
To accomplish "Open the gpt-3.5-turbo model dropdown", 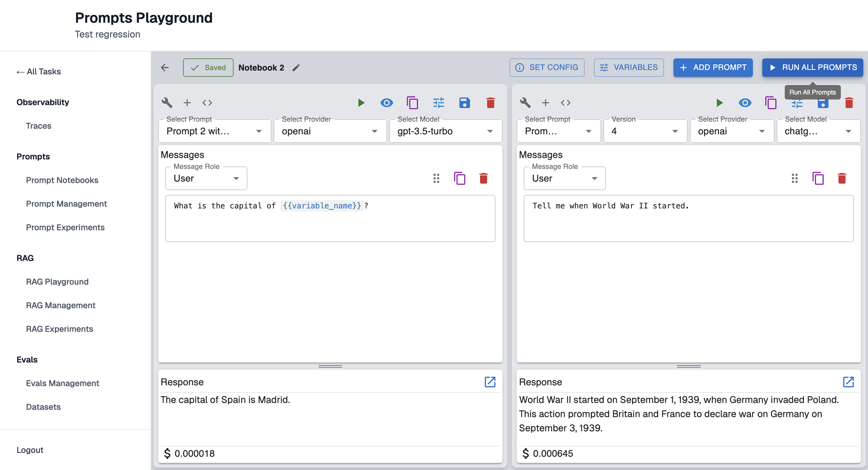I will pos(446,131).
